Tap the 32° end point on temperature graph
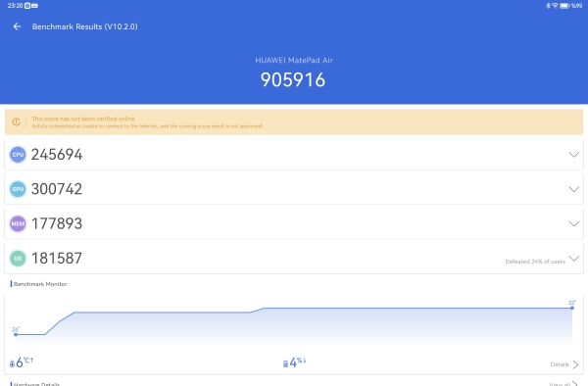 point(572,308)
